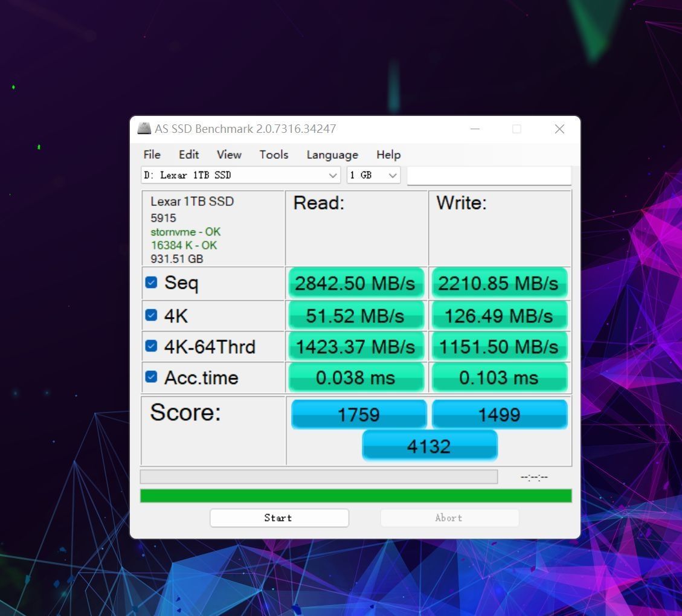Open the Language menu

tap(332, 155)
